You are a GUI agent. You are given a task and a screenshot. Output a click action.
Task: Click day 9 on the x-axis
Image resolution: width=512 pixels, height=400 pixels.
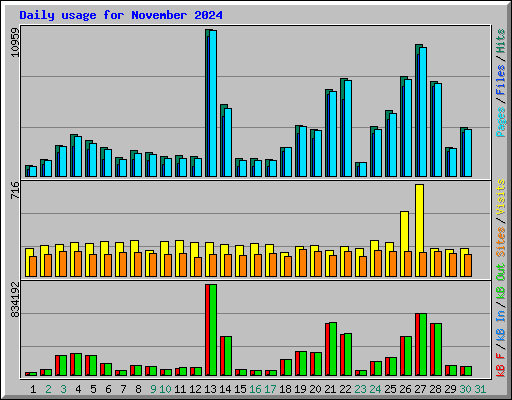(x=153, y=389)
